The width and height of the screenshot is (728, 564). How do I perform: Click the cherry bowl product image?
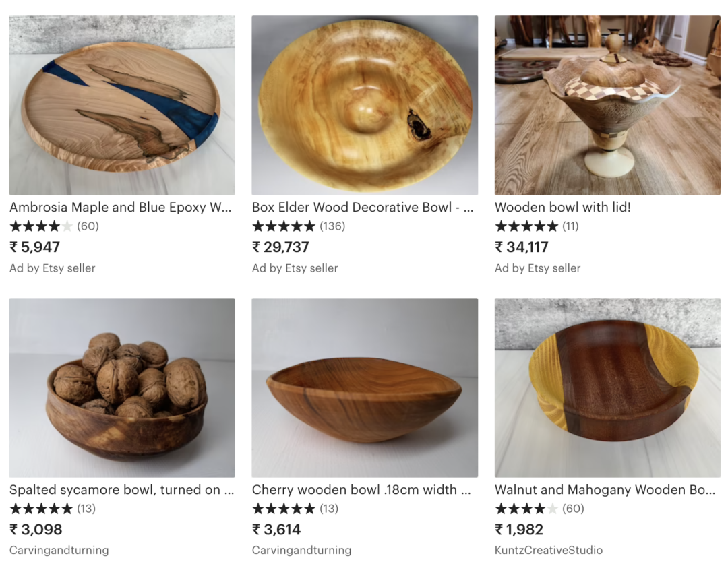coord(364,385)
